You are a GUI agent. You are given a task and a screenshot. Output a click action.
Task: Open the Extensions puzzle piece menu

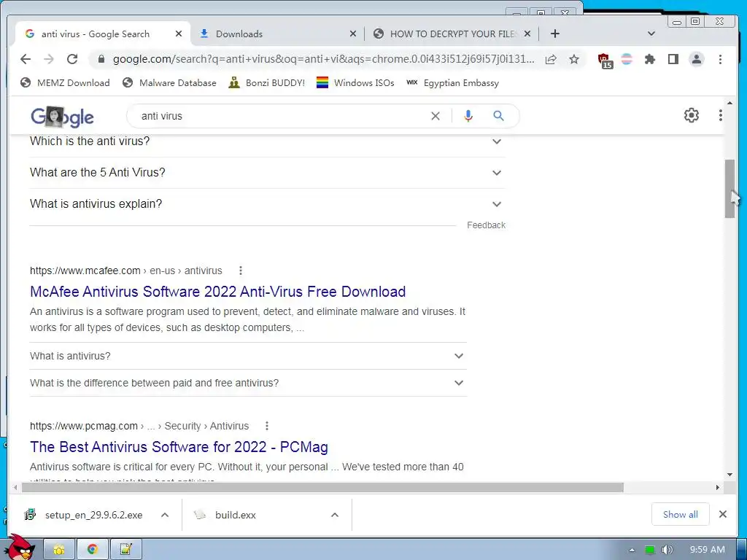(650, 59)
